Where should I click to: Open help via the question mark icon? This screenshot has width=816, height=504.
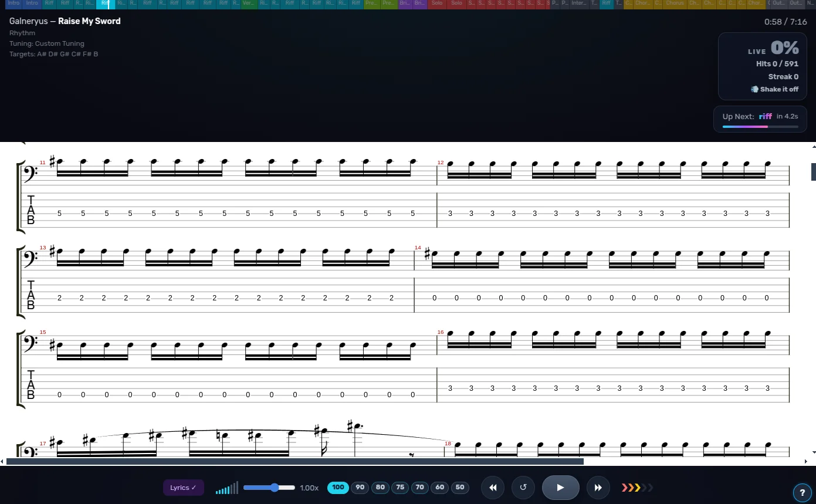coord(803,492)
